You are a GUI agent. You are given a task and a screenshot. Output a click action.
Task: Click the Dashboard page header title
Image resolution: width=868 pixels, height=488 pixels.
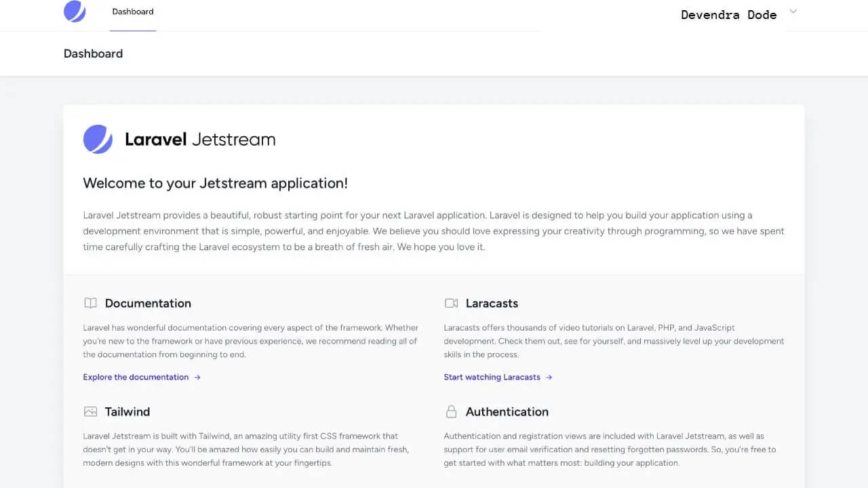[x=93, y=54]
